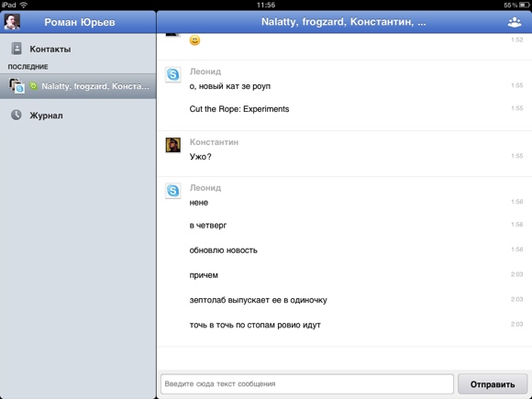The image size is (532, 399).
Task: Tap Роман Юрьев profile avatar
Action: 12,22
